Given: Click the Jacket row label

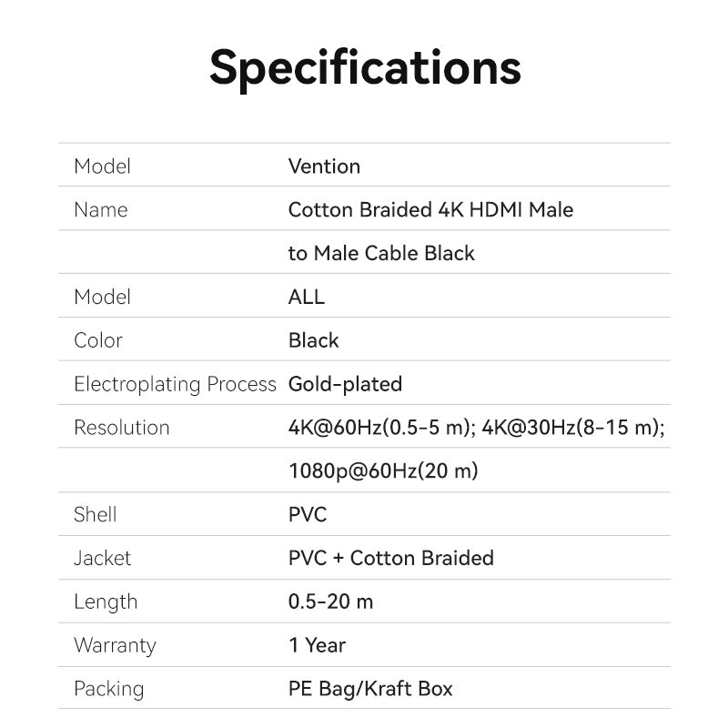Looking at the screenshot, I should [x=102, y=558].
